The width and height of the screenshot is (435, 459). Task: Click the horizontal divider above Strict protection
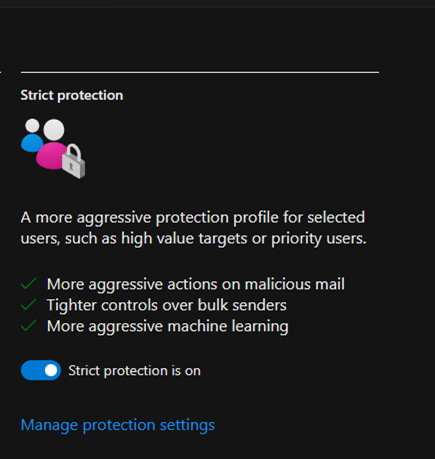[200, 72]
